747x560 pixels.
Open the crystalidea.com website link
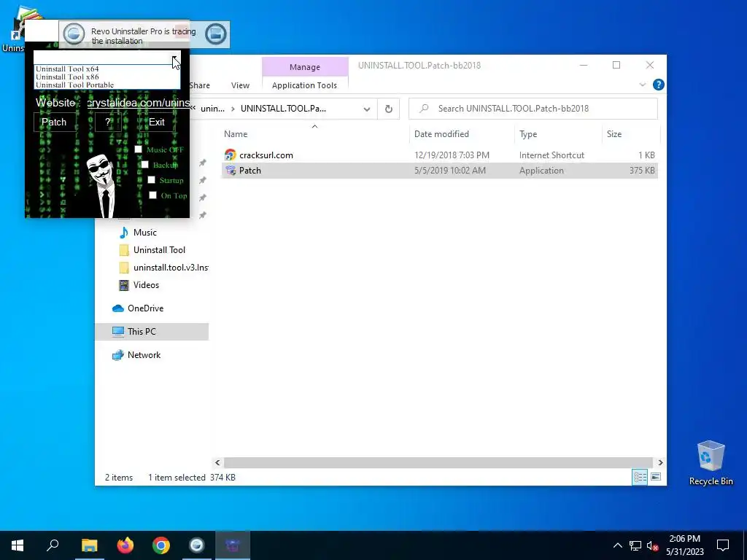[x=138, y=103]
